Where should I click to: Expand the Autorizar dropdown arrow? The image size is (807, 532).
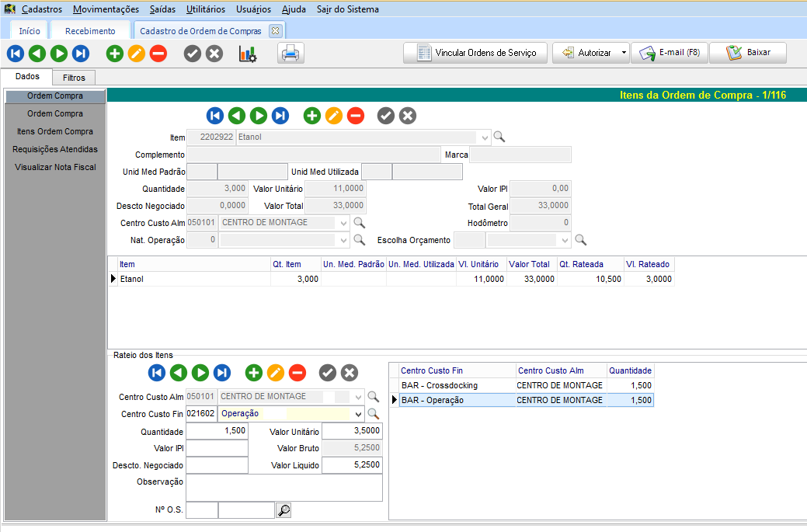(624, 54)
